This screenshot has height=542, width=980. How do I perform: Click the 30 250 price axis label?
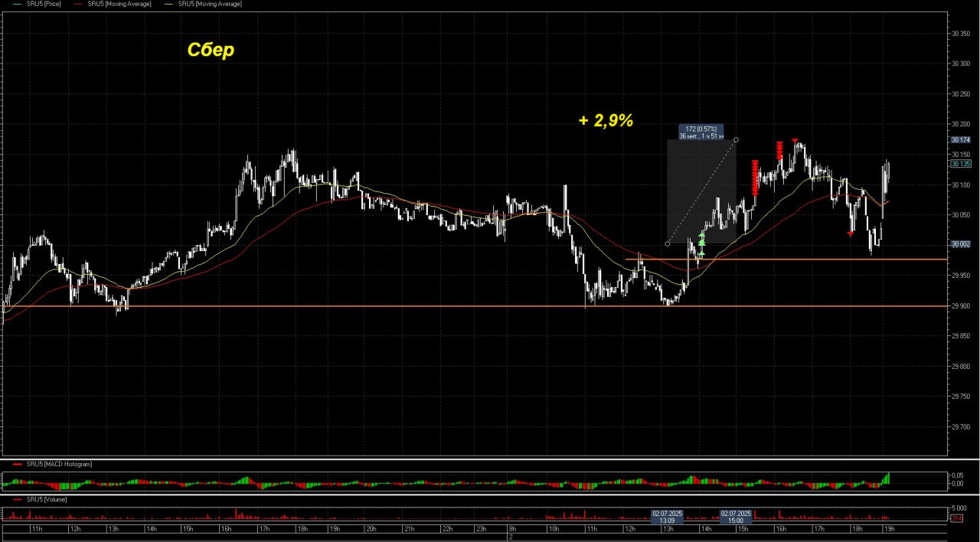point(962,94)
